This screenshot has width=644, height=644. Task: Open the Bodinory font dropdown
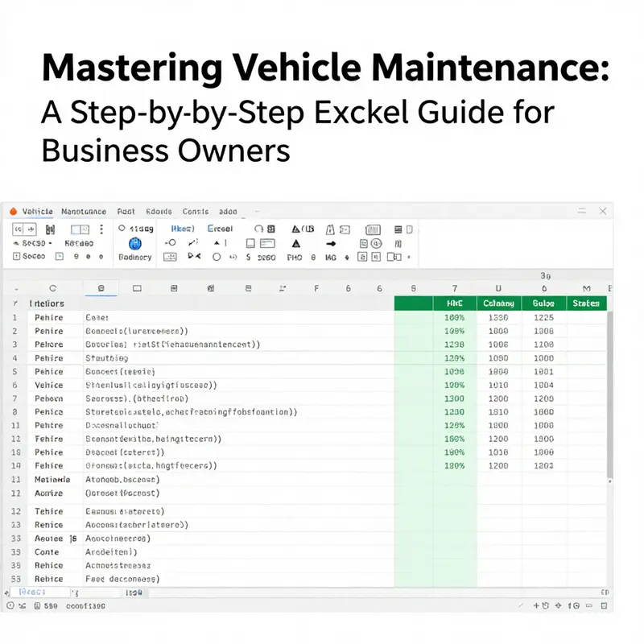(134, 257)
